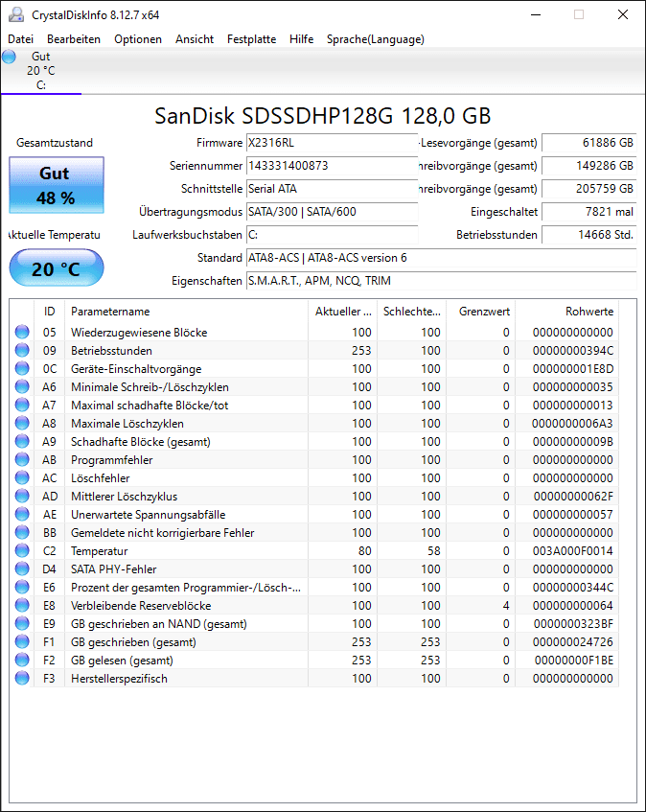Click the status orb of Mittlerer Löschzyklus row
The image size is (646, 812).
pos(22,496)
